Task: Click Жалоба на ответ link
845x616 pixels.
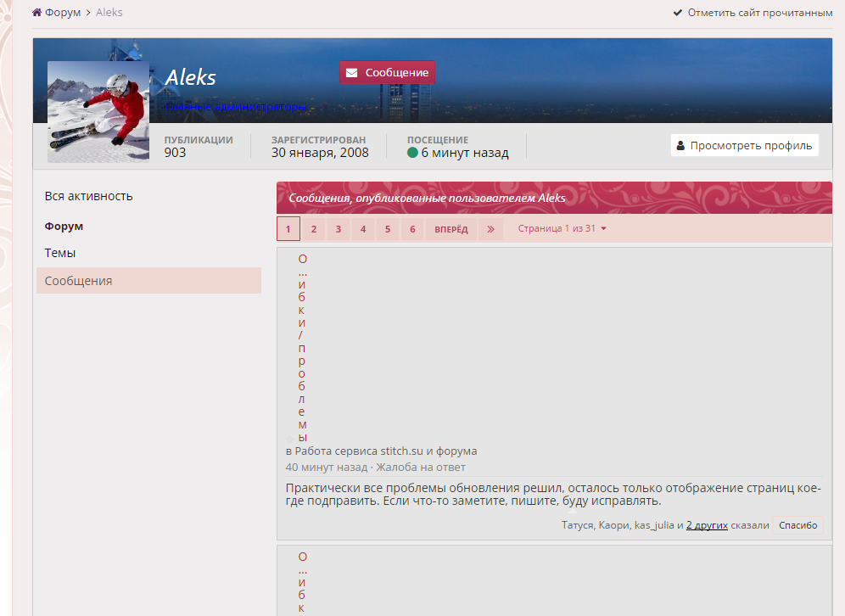Action: (421, 468)
